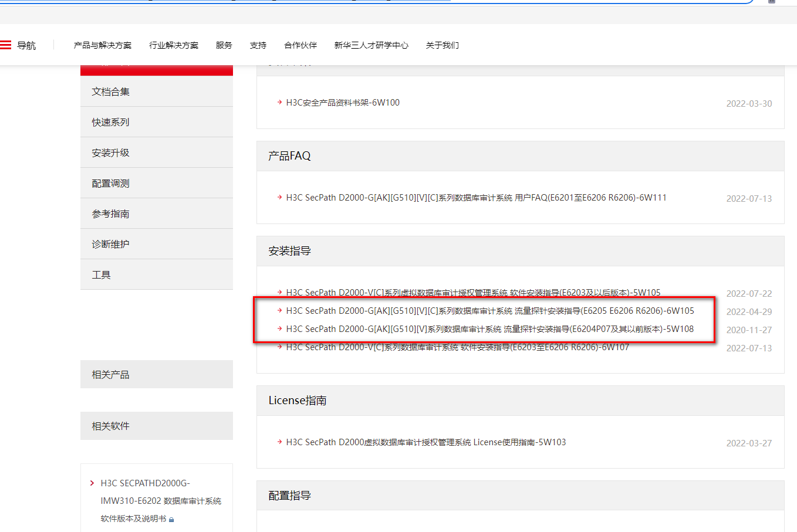Choose 工具 in the left sidebar
The image size is (797, 532).
pyautogui.click(x=157, y=275)
